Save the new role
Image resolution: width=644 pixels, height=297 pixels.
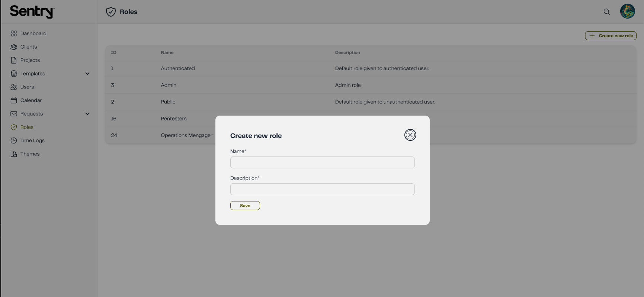[x=245, y=206]
